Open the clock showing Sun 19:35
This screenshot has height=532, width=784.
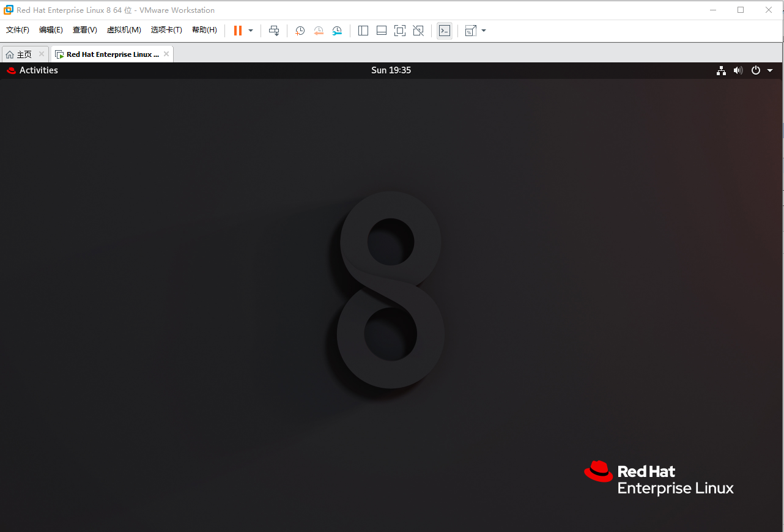391,70
